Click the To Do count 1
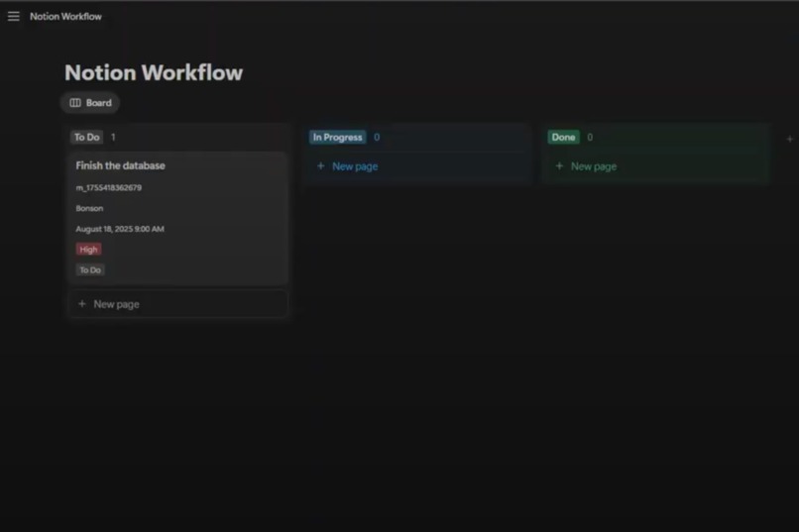This screenshot has width=799, height=532. tap(113, 137)
